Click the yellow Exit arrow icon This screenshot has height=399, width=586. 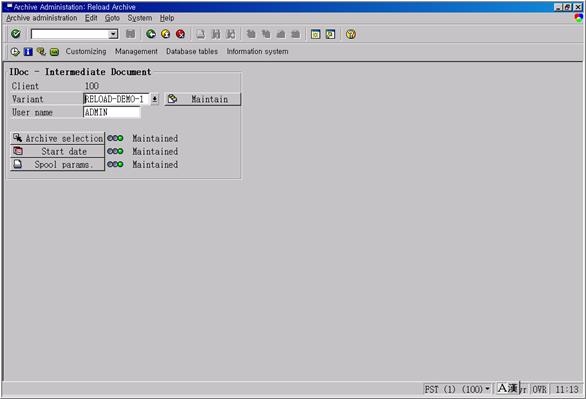pos(166,34)
